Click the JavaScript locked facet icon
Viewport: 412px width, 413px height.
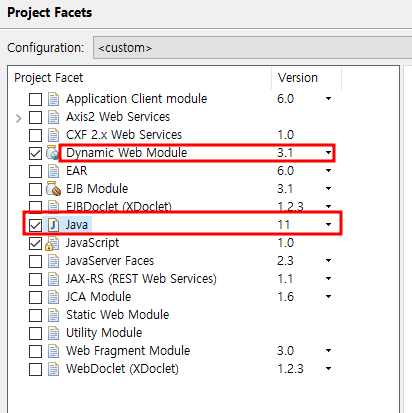52,243
